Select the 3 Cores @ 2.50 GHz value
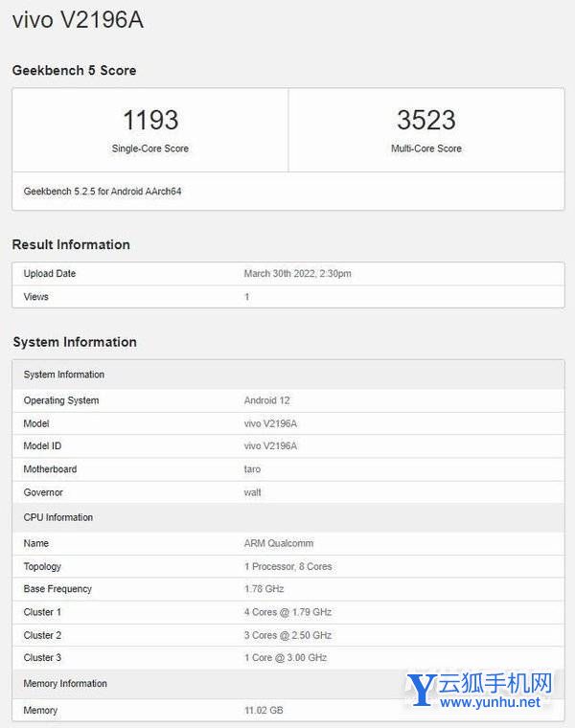 click(287, 635)
